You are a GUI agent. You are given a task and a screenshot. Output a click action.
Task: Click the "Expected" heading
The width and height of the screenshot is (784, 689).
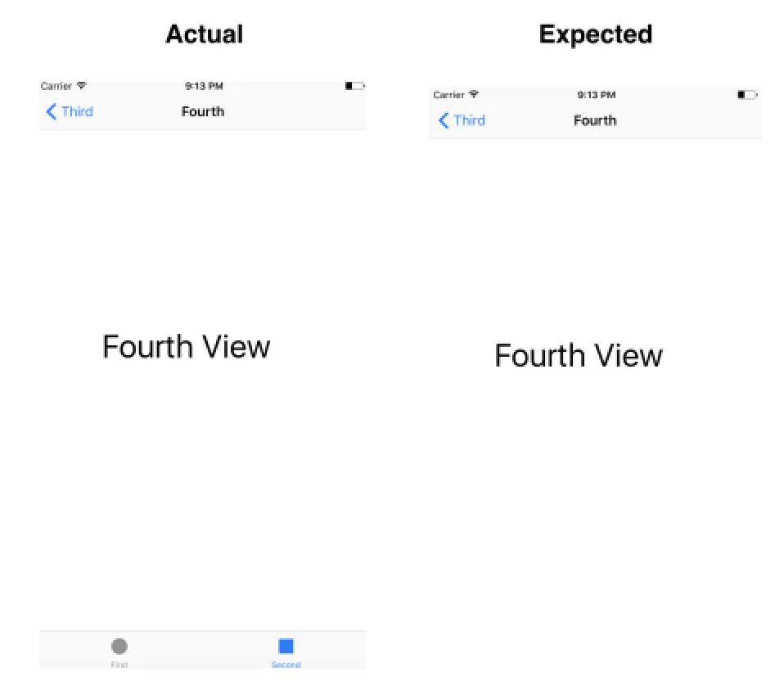[595, 34]
